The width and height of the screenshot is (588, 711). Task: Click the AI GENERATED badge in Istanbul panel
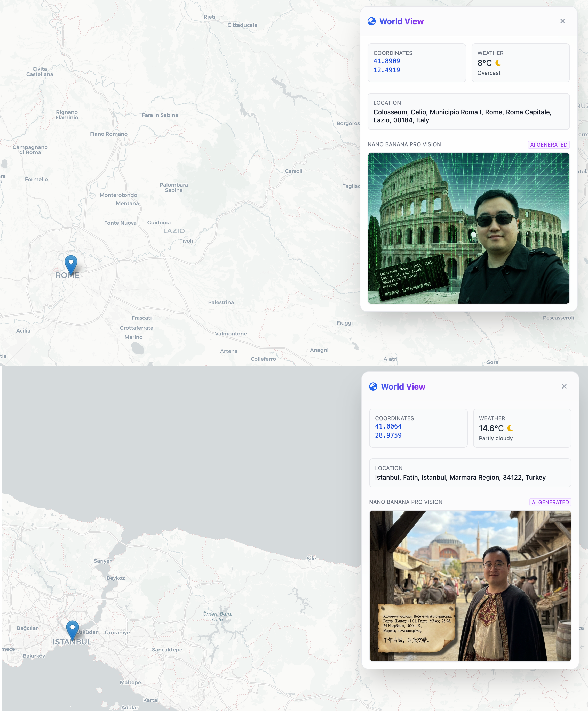tap(550, 502)
